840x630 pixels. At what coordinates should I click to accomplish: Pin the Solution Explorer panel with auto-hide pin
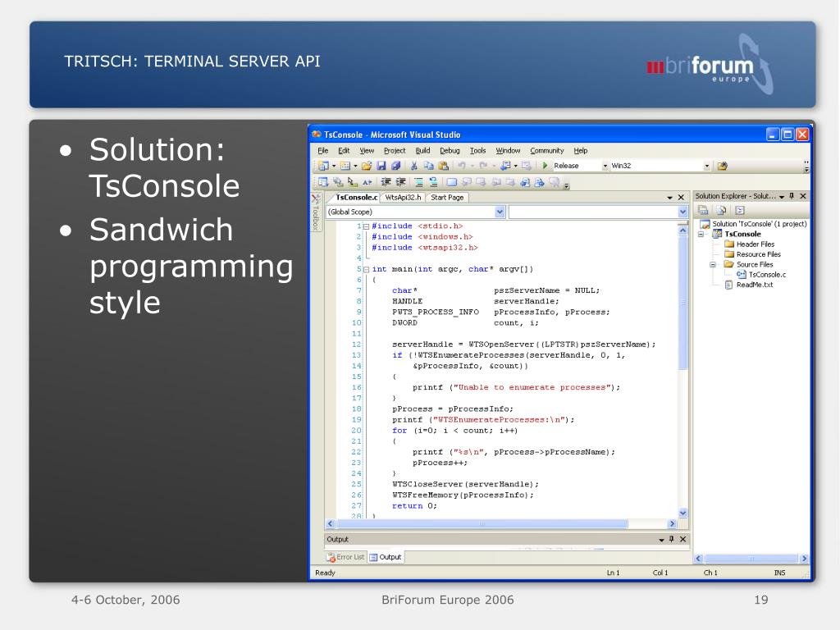tap(792, 196)
